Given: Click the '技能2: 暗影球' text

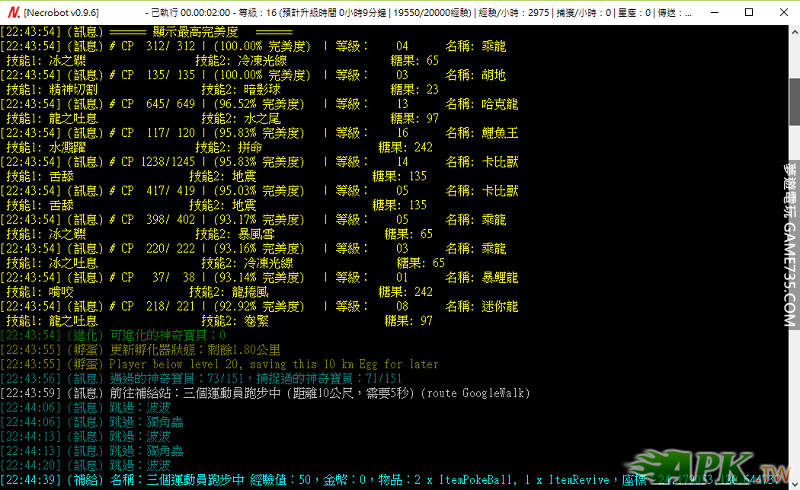Looking at the screenshot, I should [241, 90].
